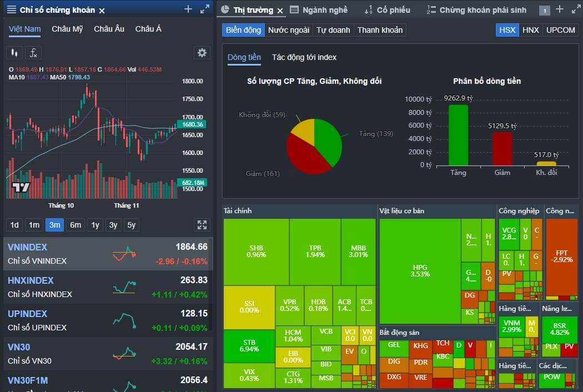
Task: Select the Tự doanh button
Action: click(333, 30)
